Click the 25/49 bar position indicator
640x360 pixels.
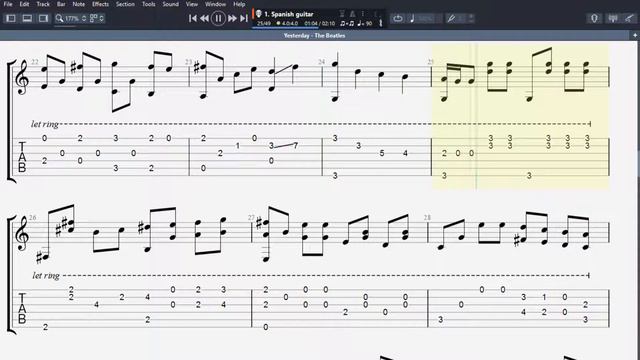[264, 24]
